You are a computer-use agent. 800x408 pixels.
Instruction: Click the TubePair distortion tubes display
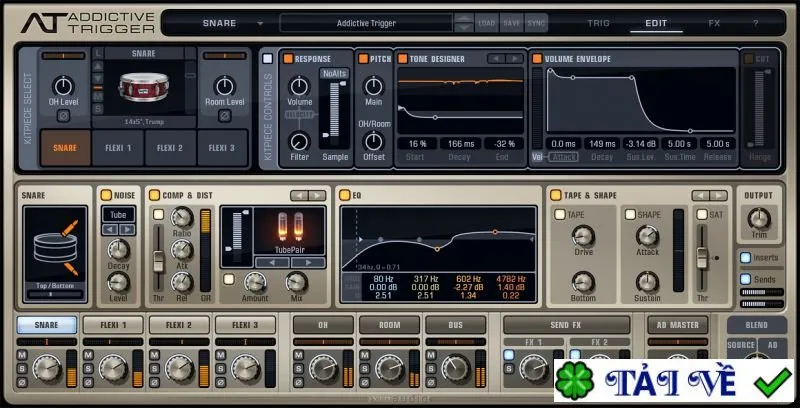289,230
